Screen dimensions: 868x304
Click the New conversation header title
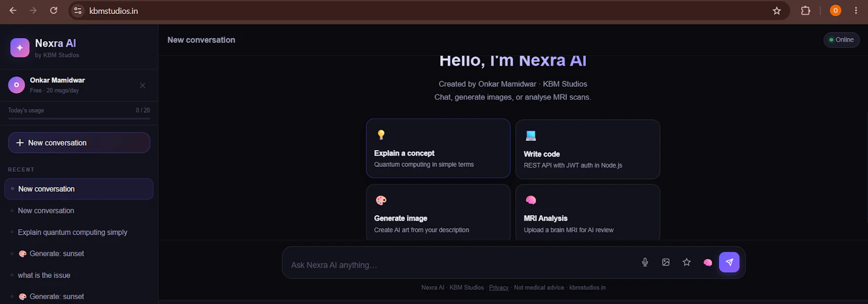coord(201,40)
